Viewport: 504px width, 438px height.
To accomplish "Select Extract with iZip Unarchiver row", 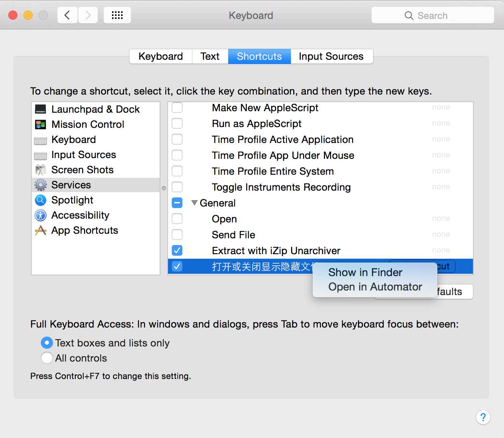I will pos(320,250).
